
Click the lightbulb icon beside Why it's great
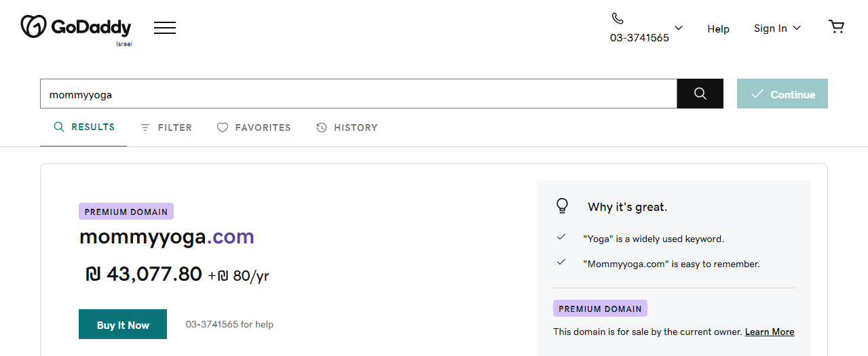(562, 206)
